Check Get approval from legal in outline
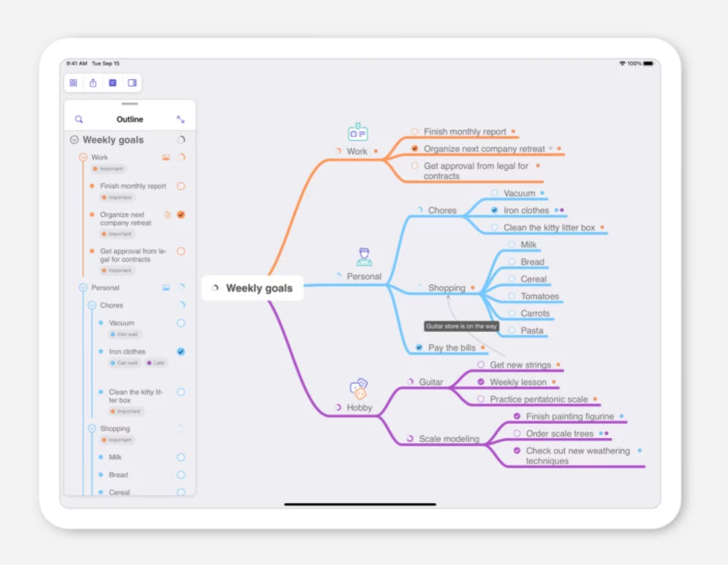The height and width of the screenshot is (565, 728). 181,251
